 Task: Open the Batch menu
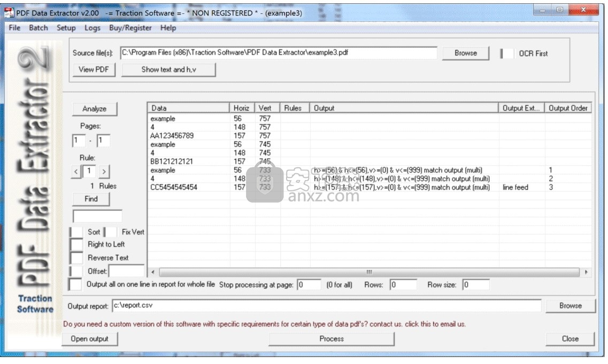39,28
